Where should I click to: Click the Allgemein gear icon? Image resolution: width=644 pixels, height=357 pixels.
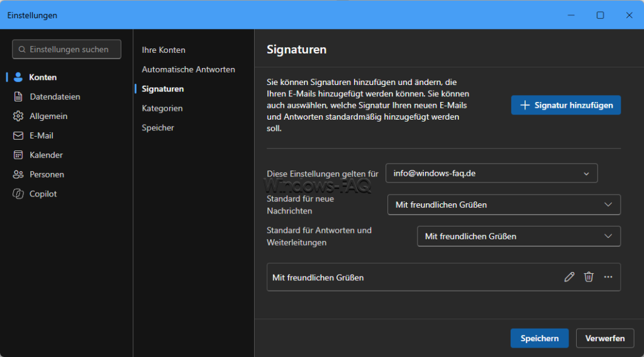pyautogui.click(x=18, y=116)
